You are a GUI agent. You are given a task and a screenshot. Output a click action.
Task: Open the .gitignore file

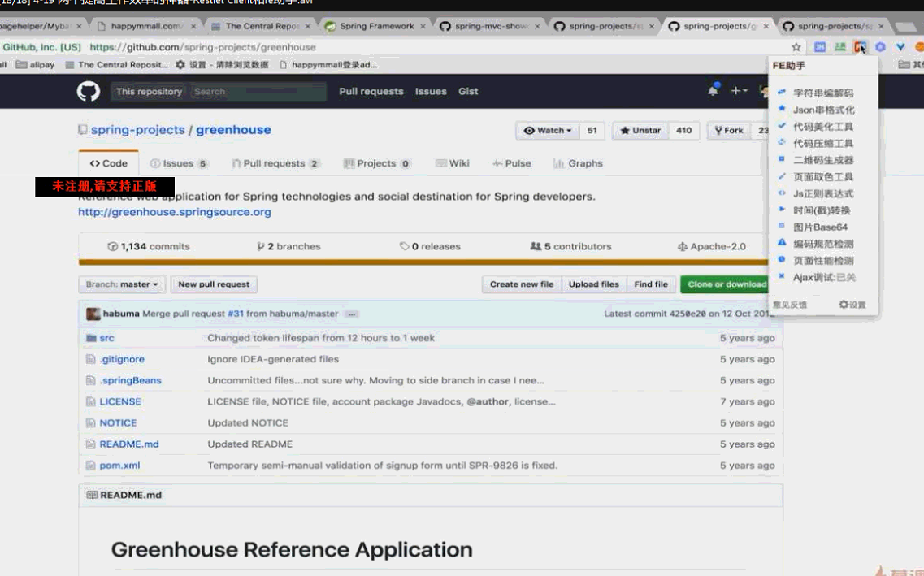point(122,359)
